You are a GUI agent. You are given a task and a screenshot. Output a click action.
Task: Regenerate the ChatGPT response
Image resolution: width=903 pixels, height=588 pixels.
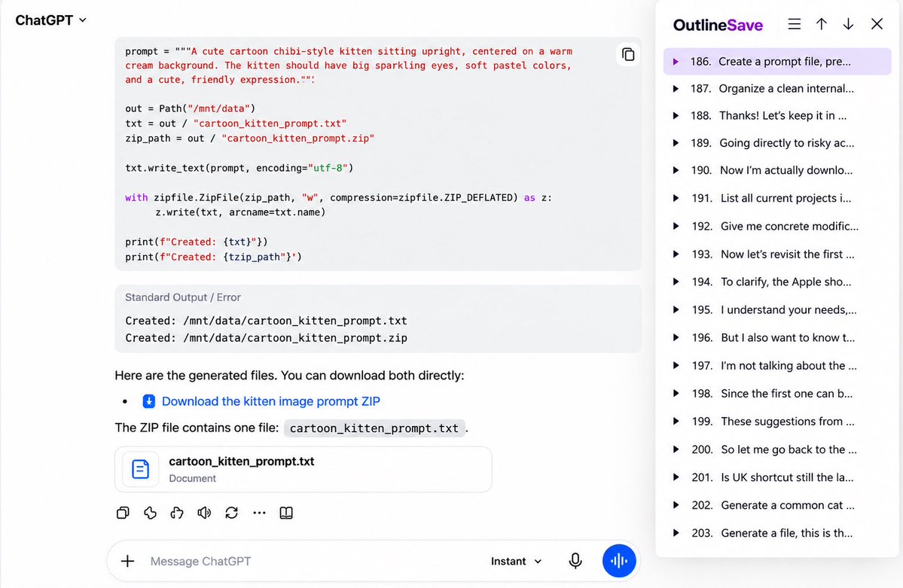tap(231, 513)
